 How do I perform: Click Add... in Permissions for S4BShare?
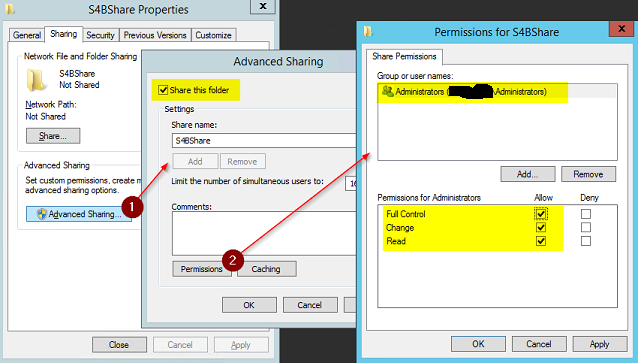tap(528, 174)
